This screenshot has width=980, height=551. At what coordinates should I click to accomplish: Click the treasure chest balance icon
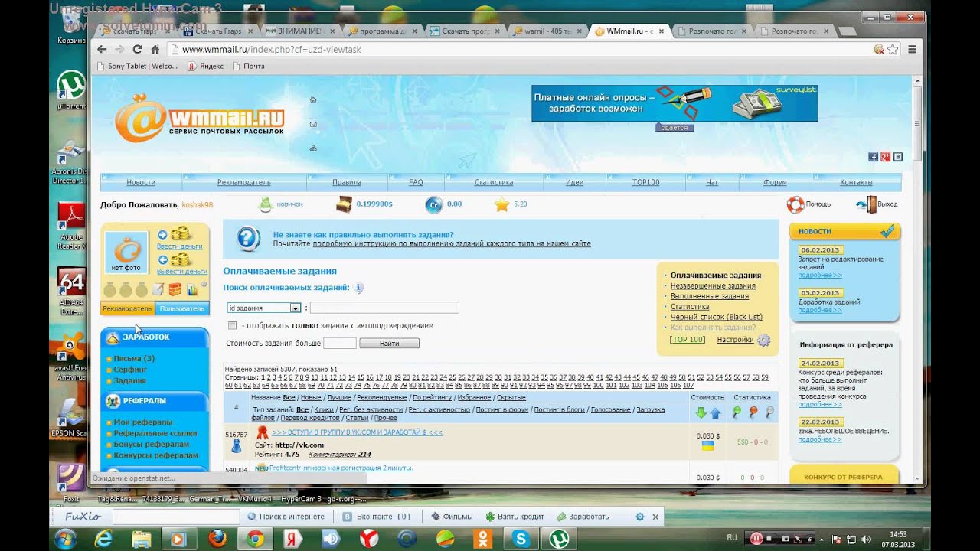pos(344,204)
